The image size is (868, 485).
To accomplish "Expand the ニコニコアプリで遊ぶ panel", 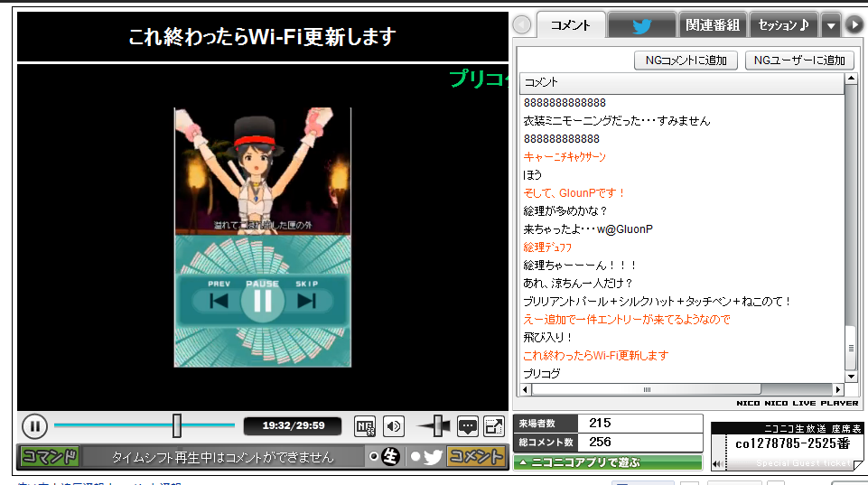I will pos(608,462).
